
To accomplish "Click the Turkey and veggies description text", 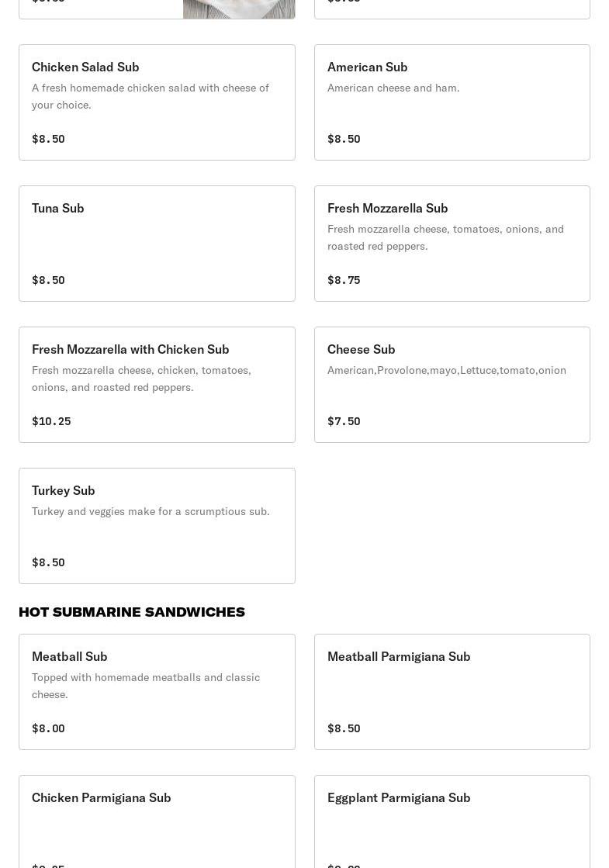I will coord(151,511).
